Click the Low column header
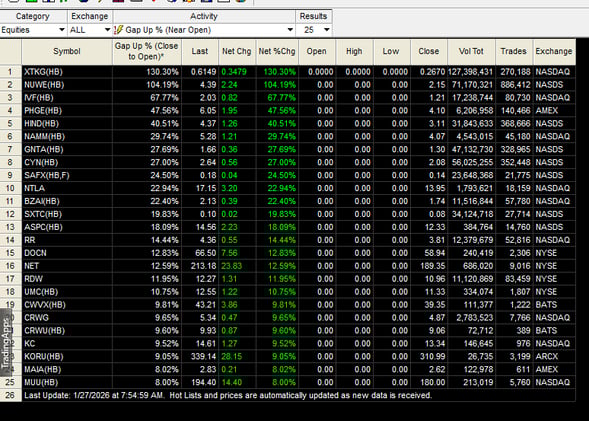The height and width of the screenshot is (421, 589). (x=391, y=51)
